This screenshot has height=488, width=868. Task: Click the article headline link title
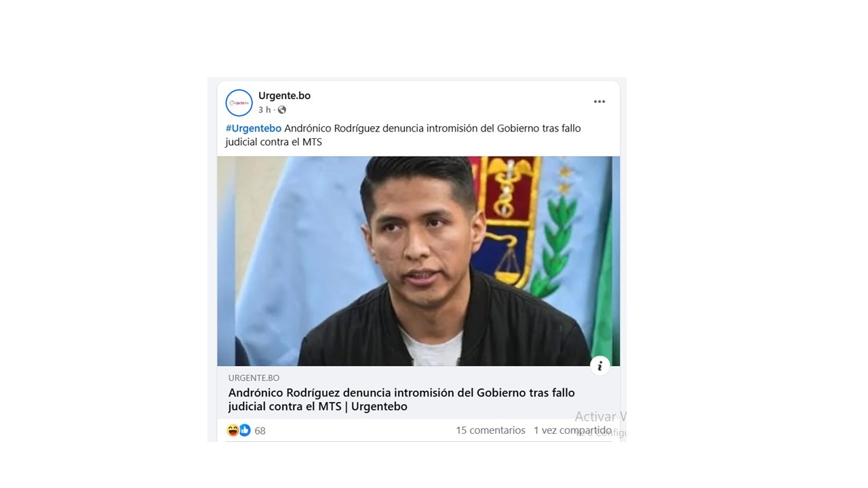tap(401, 400)
